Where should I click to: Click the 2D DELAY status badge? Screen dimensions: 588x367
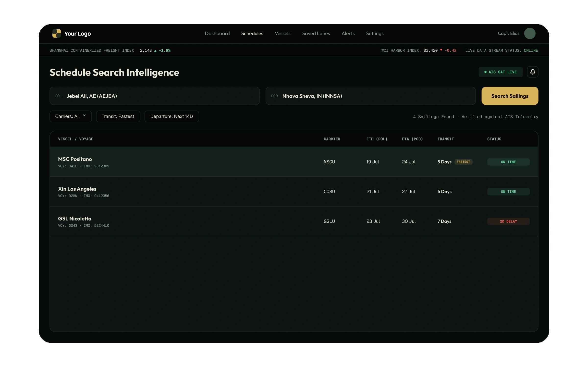click(508, 221)
